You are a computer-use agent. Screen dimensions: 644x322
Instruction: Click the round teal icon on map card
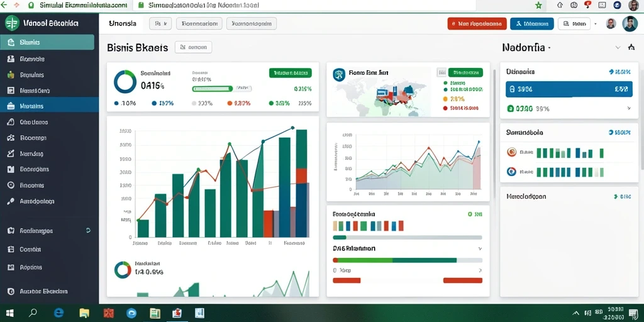[x=339, y=74]
